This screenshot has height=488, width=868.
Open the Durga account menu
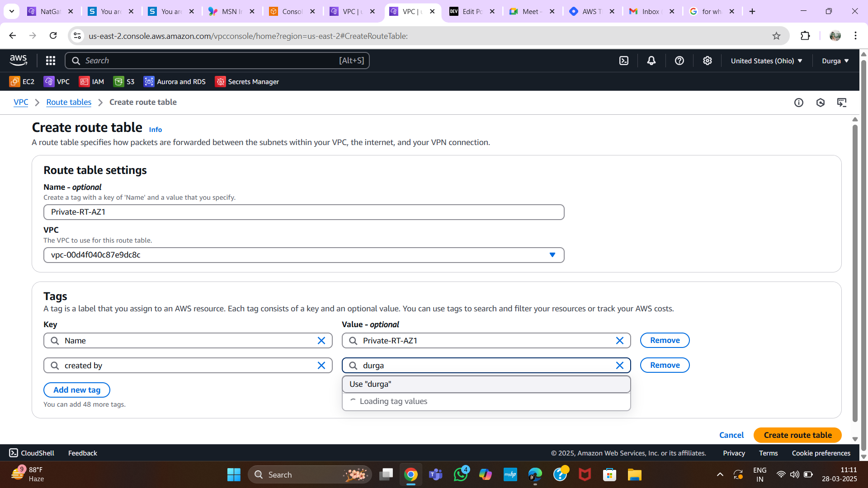pos(835,61)
